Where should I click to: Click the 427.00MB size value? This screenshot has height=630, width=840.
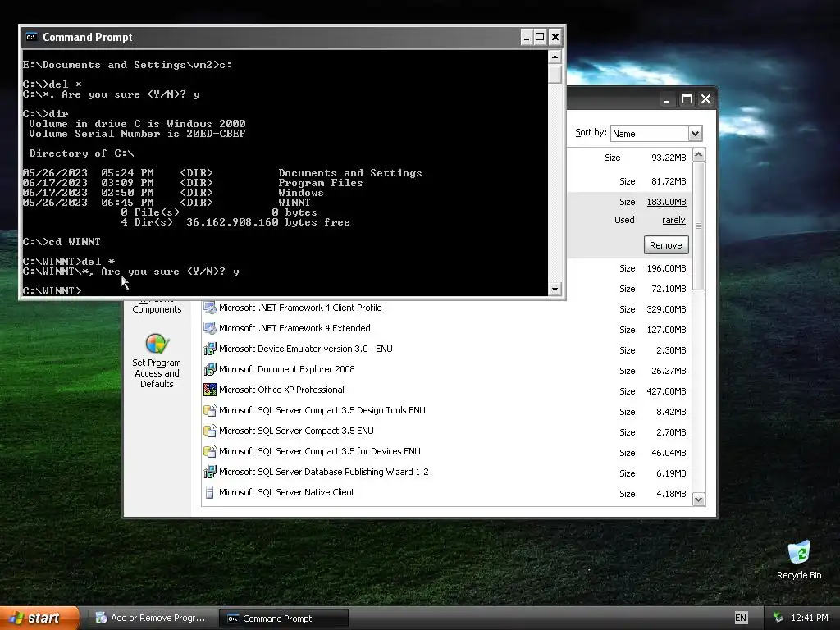click(x=666, y=391)
